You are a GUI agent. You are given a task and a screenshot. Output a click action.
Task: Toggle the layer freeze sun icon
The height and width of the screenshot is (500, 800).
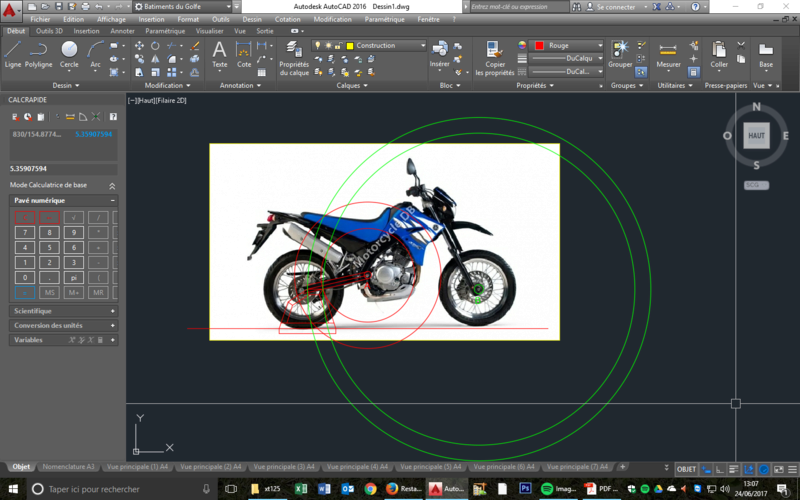pyautogui.click(x=329, y=45)
